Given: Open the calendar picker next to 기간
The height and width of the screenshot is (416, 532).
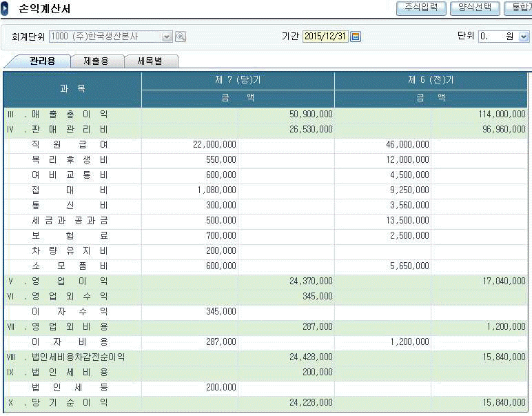Looking at the screenshot, I should point(356,37).
